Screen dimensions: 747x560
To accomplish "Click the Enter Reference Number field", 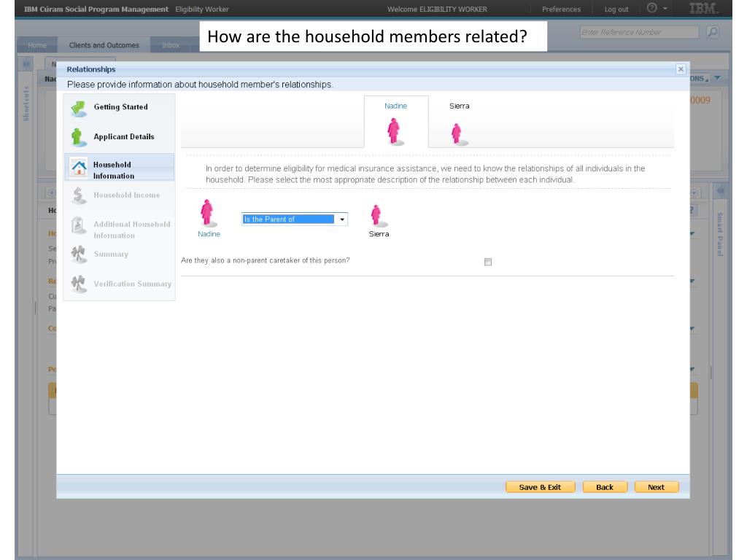I will [x=638, y=33].
